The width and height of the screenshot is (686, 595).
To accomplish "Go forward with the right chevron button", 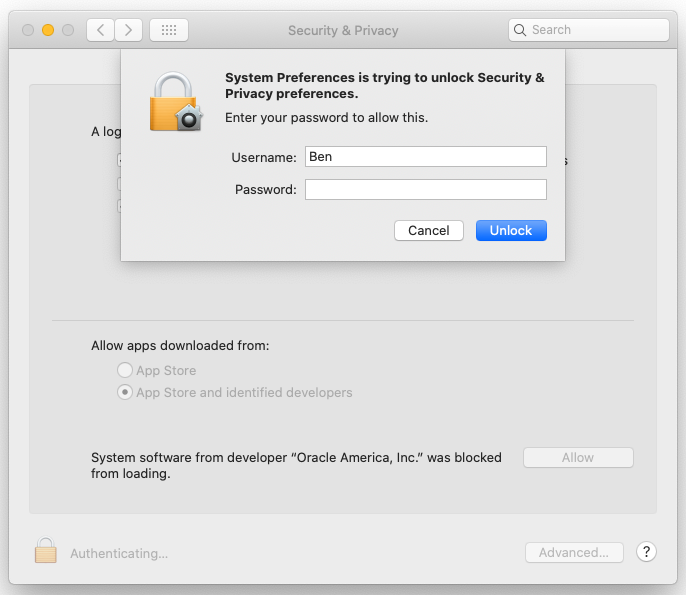I will click(x=129, y=30).
